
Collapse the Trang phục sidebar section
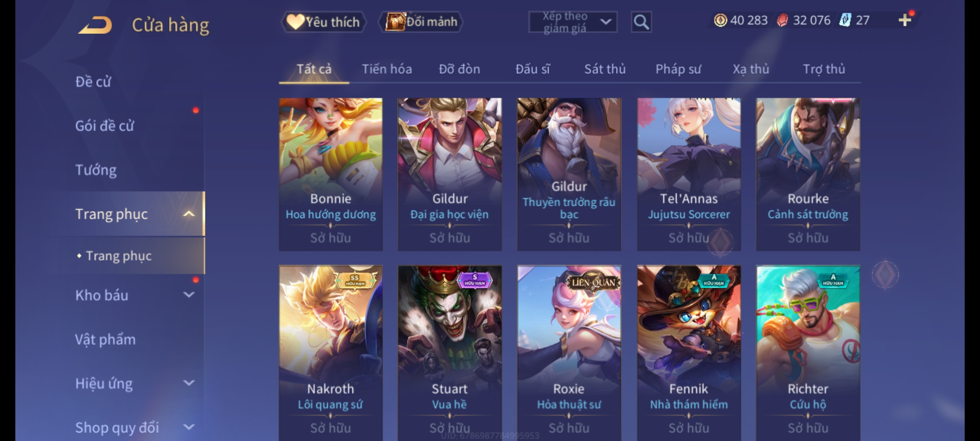[x=189, y=214]
